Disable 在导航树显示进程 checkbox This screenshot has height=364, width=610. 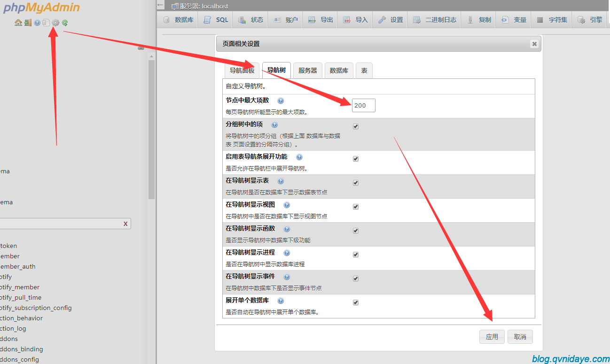(x=356, y=255)
